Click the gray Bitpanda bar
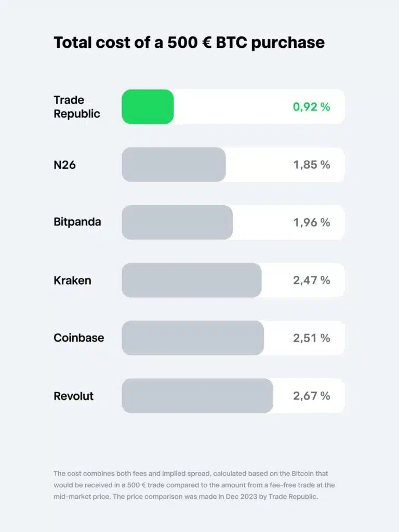This screenshot has width=399, height=532. [177, 222]
